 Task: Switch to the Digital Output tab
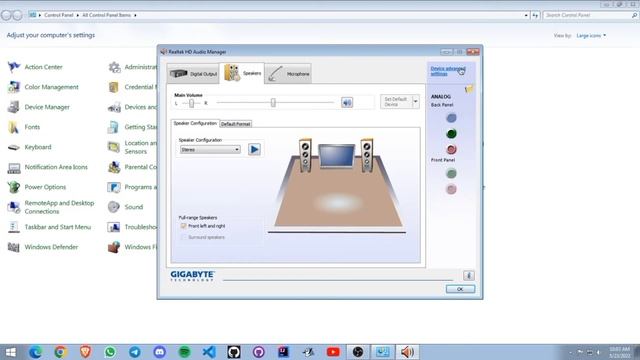click(193, 73)
